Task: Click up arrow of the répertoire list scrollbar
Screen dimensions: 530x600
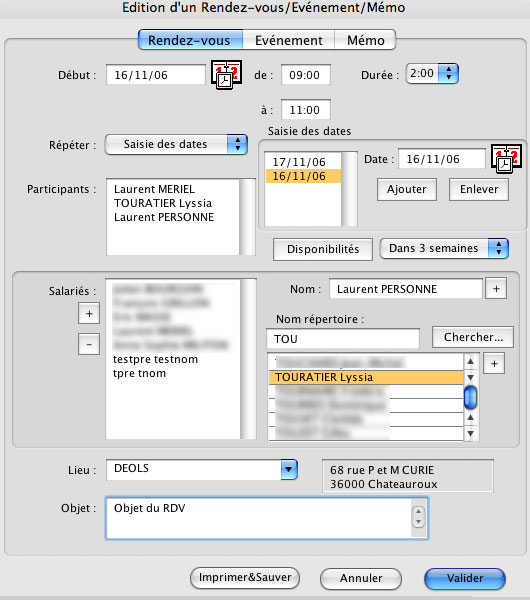Action: pos(471,361)
